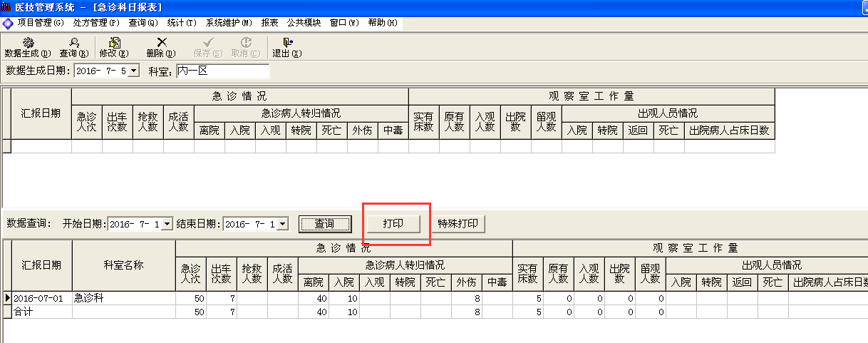
Task: Open the 统计(T) menu
Action: pos(182,23)
